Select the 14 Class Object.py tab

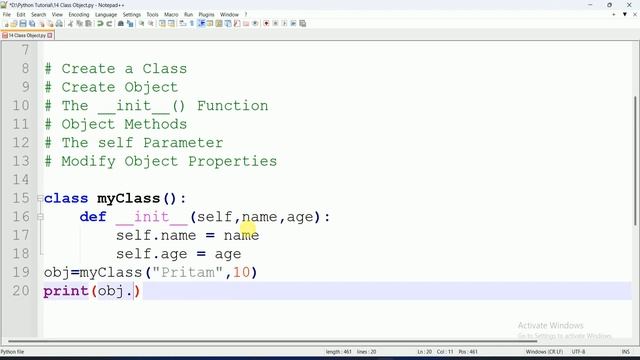pyautogui.click(x=27, y=36)
